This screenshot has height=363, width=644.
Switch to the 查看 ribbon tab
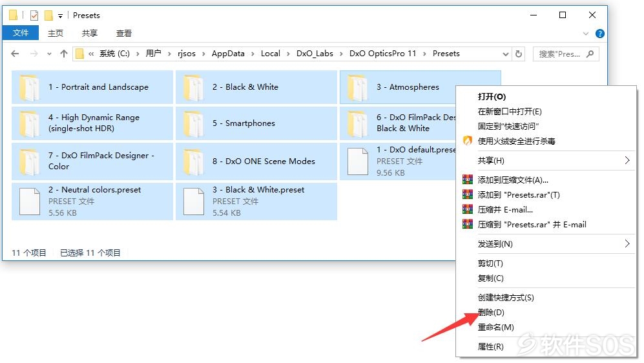[123, 33]
